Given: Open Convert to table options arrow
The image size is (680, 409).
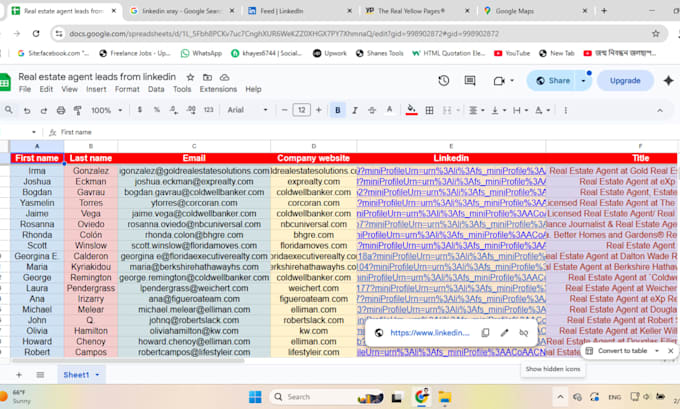Looking at the screenshot, I should 657,351.
